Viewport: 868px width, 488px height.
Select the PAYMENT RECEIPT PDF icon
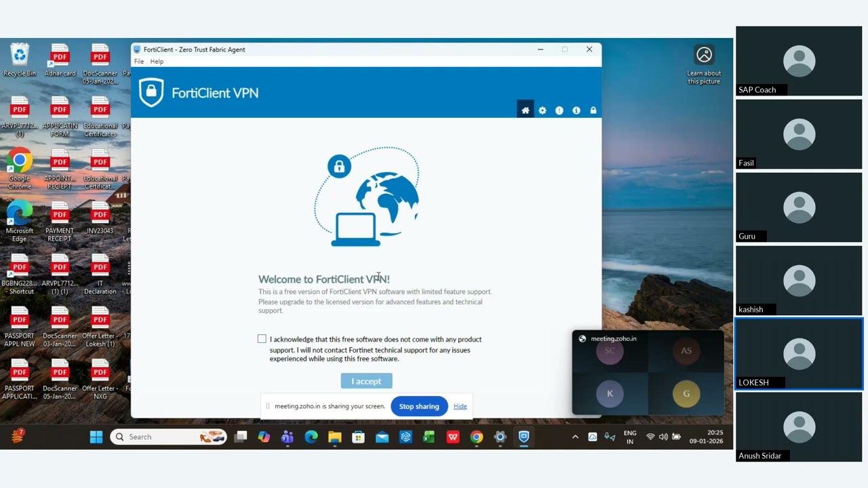point(60,222)
